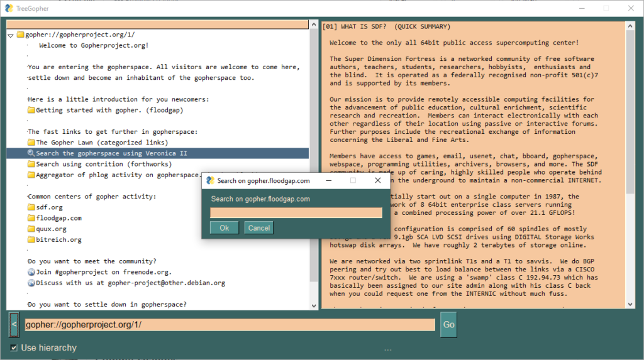Click the folder icon next to floodgap.com
Viewport: 644px width, 360px height.
(31, 218)
